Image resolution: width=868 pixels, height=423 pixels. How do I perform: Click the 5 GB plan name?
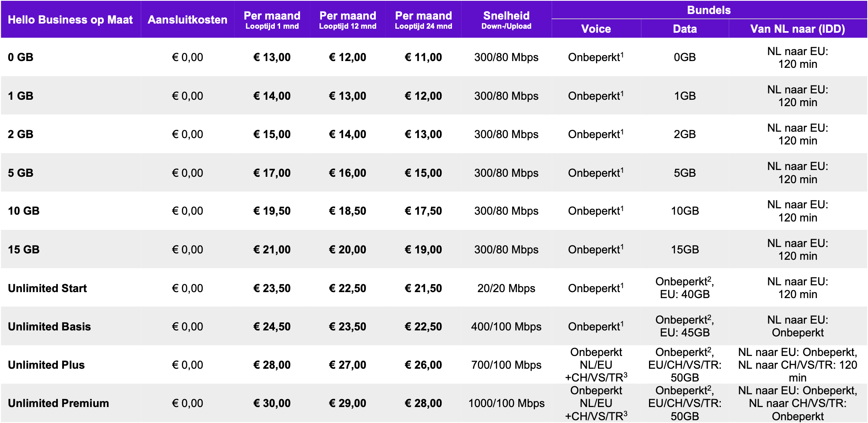(21, 173)
